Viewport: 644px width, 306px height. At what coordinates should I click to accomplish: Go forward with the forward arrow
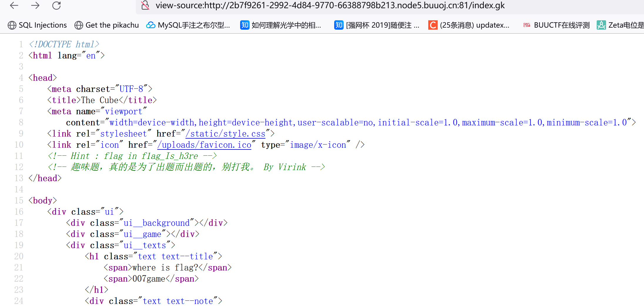click(35, 5)
